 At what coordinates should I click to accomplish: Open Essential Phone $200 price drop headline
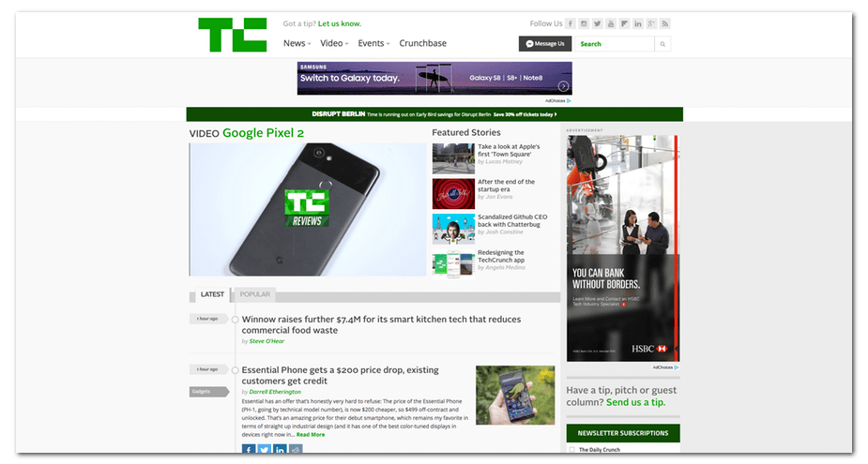click(340, 376)
